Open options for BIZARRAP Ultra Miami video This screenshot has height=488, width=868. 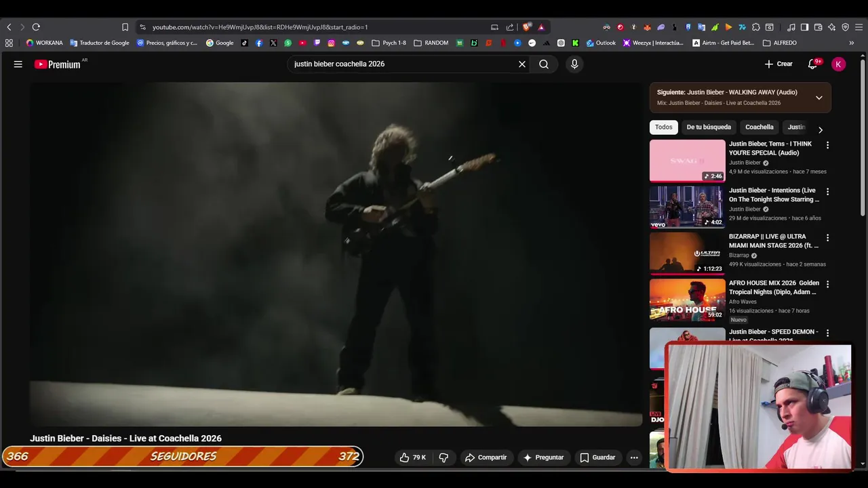pyautogui.click(x=827, y=238)
